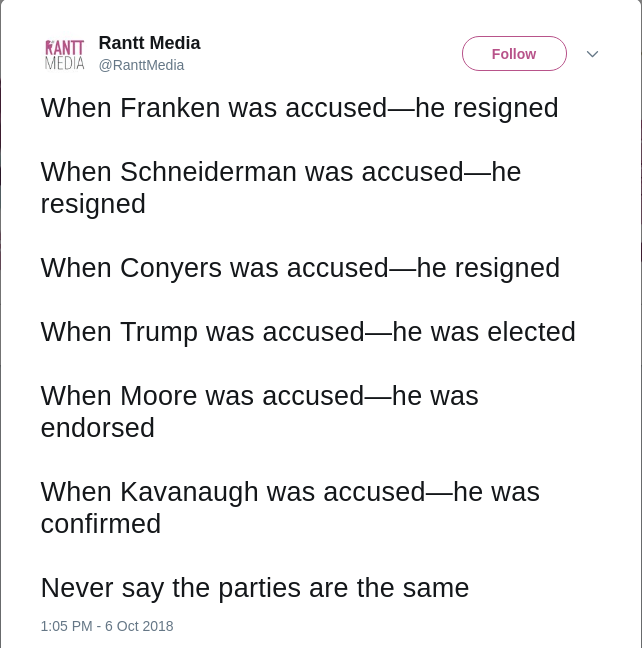Screen dimensions: 642x648
Task: Click the pink RANTT text in the logo
Action: click(x=64, y=48)
